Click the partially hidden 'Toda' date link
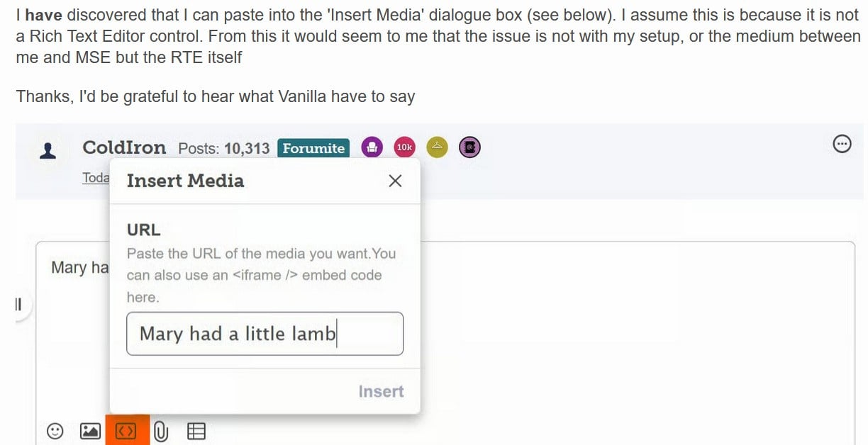The width and height of the screenshot is (868, 445). pyautogui.click(x=96, y=178)
